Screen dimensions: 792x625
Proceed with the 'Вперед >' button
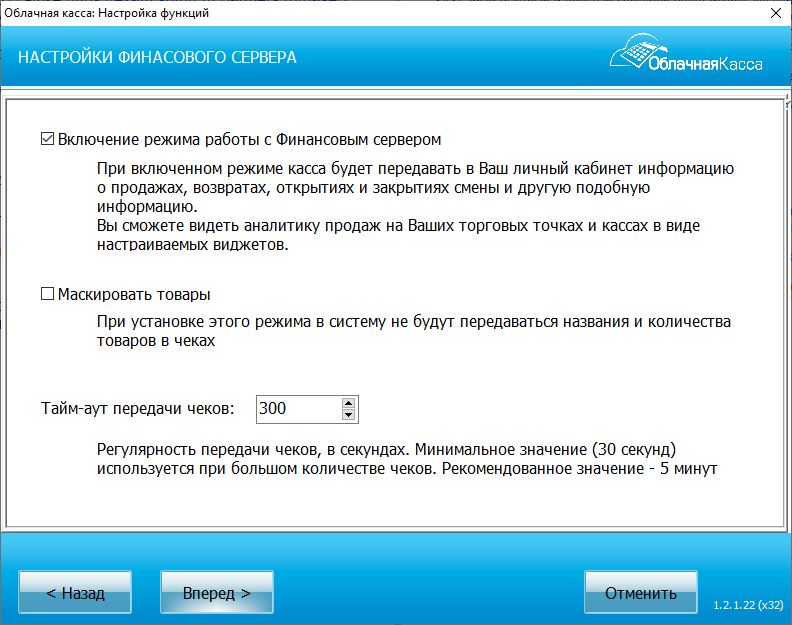(216, 593)
